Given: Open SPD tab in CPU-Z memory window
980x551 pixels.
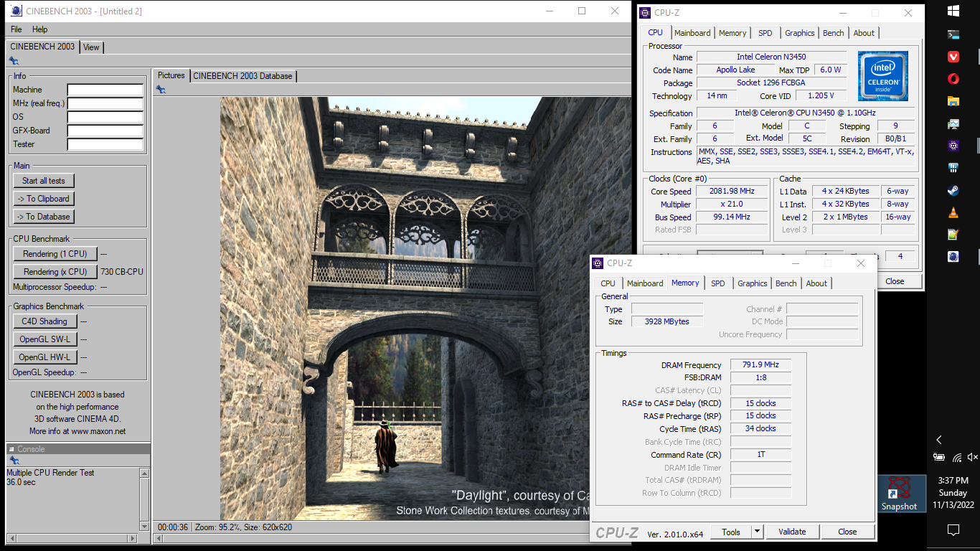Looking at the screenshot, I should (717, 283).
